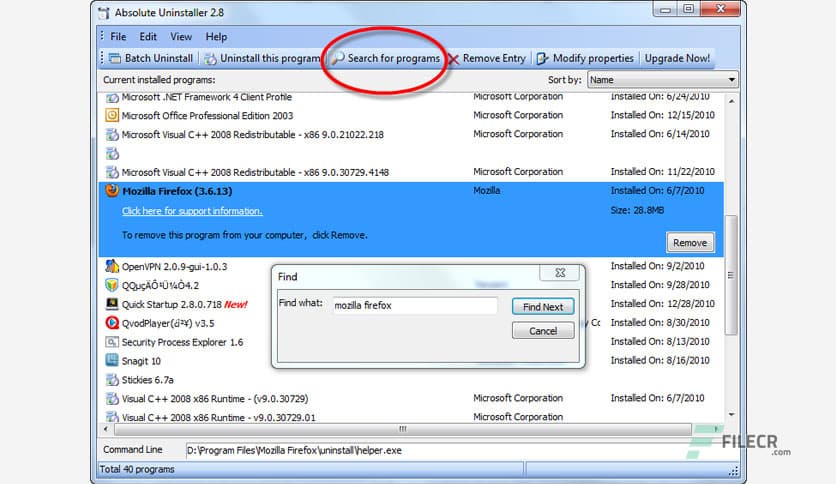Viewport: 836px width, 484px height.
Task: Click 'Total 40 programs' in the status bar
Action: pyautogui.click(x=137, y=469)
